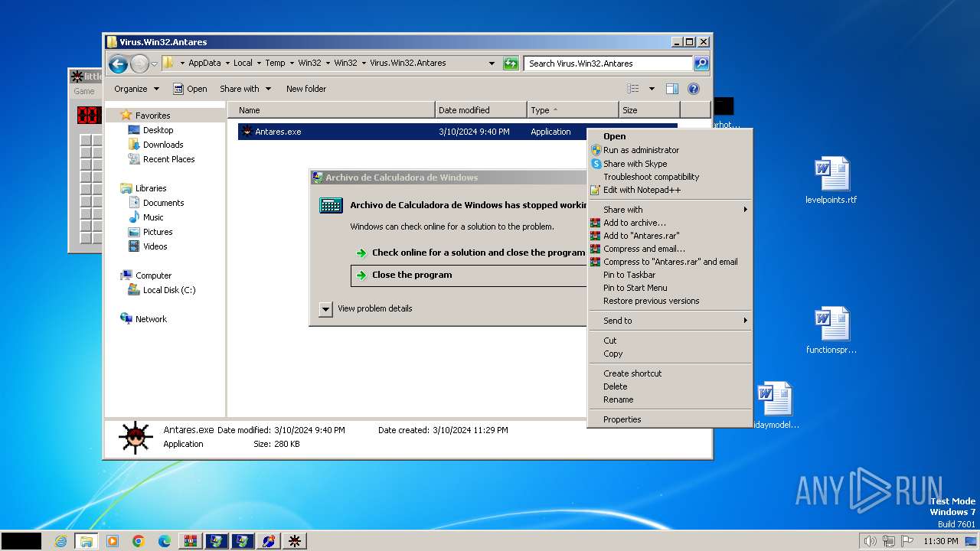This screenshot has height=551, width=980.
Task: Expand the address bar history dropdown
Action: point(492,64)
